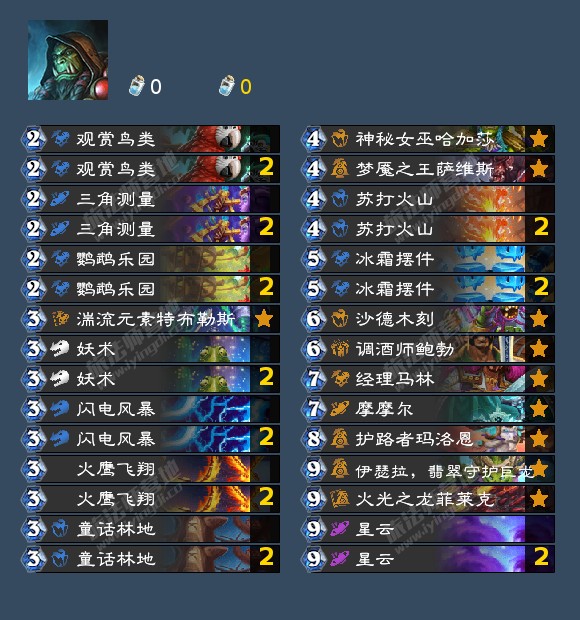Click the x2 count on second 苏打火山
The image size is (580, 620).
pyautogui.click(x=541, y=228)
